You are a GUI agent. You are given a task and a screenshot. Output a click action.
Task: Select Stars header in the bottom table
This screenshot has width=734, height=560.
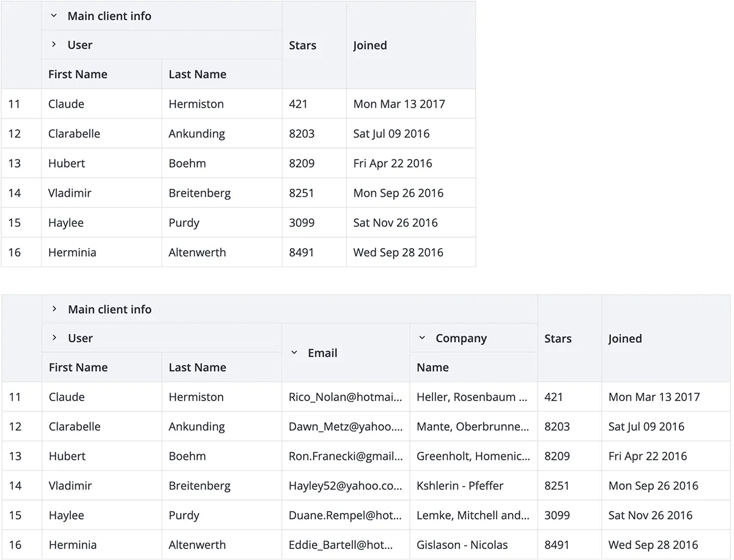coord(558,339)
